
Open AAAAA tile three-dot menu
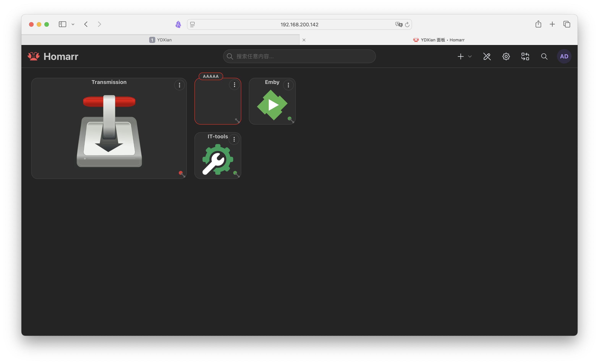234,85
